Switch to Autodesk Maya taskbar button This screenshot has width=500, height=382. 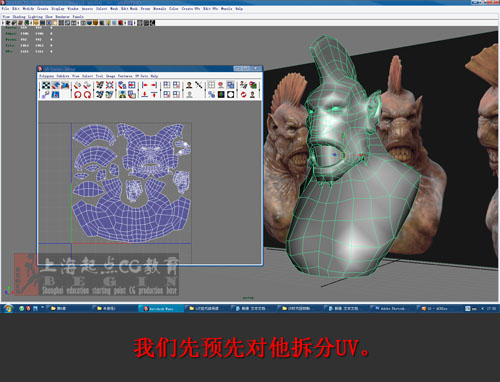pos(161,309)
